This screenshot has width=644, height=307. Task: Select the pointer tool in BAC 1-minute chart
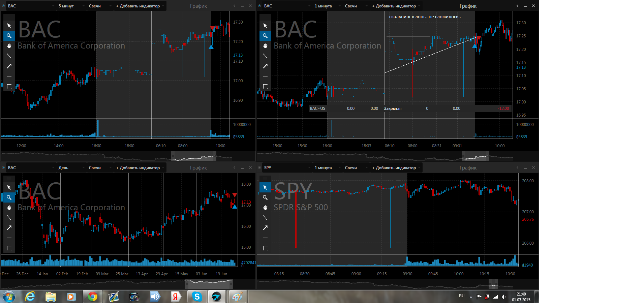[265, 26]
